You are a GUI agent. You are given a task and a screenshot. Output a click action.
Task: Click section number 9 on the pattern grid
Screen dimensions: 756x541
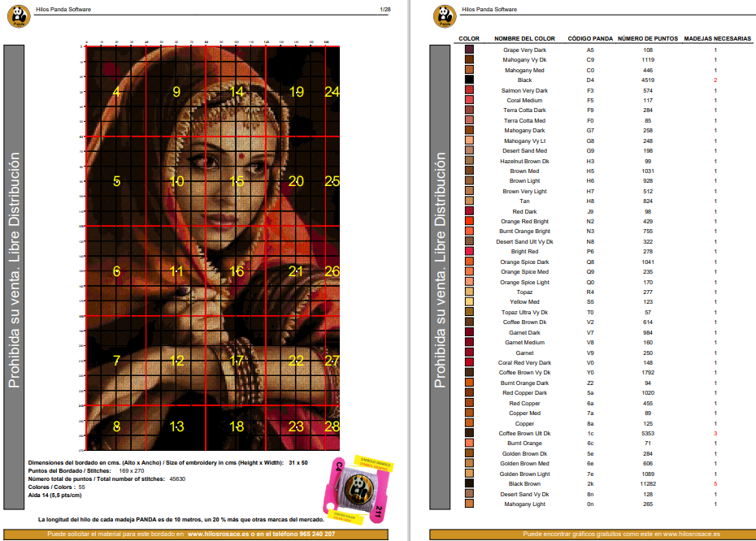coord(176,92)
